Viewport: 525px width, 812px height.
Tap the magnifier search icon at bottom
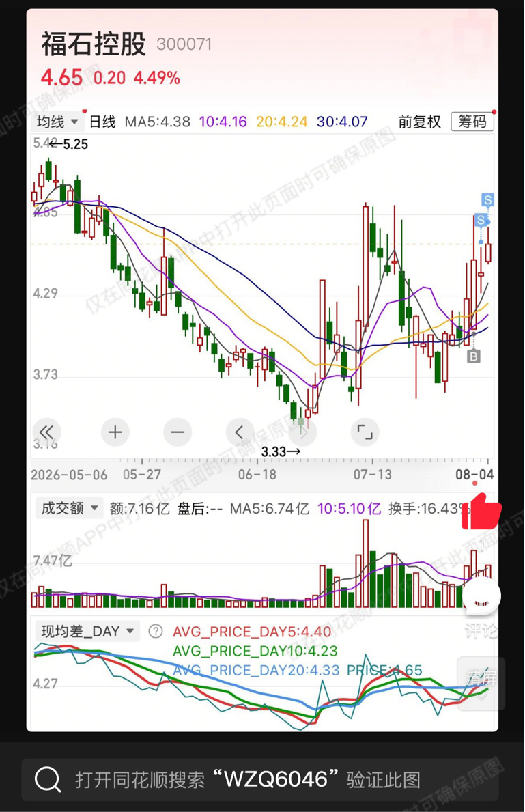pyautogui.click(x=48, y=779)
